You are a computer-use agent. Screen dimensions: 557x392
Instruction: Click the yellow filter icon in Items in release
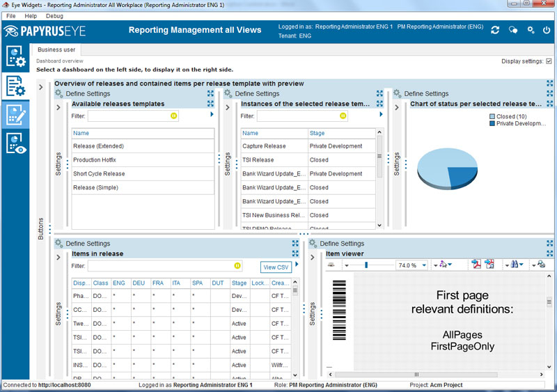coord(237,265)
